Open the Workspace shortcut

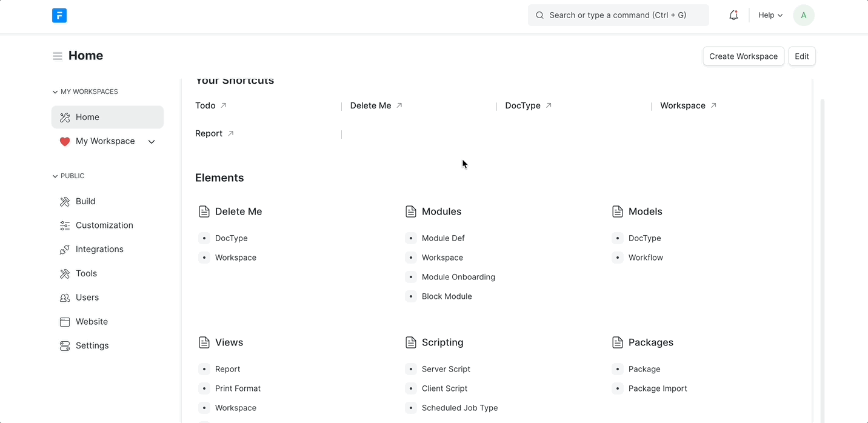coord(683,105)
